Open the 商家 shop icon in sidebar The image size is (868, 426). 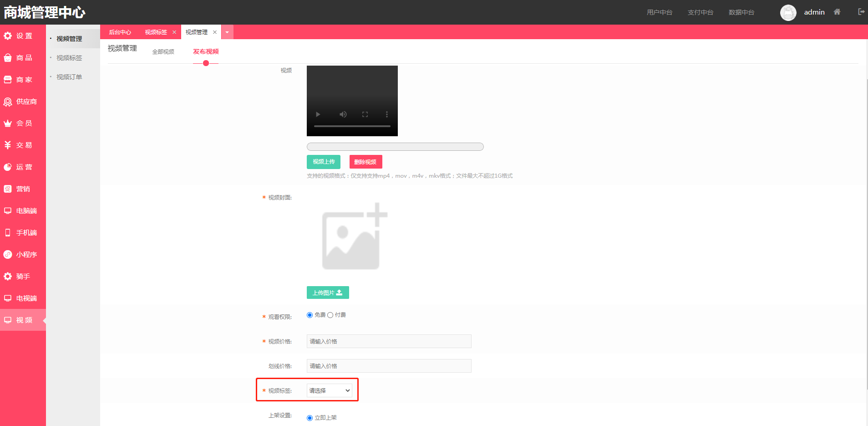tap(8, 79)
